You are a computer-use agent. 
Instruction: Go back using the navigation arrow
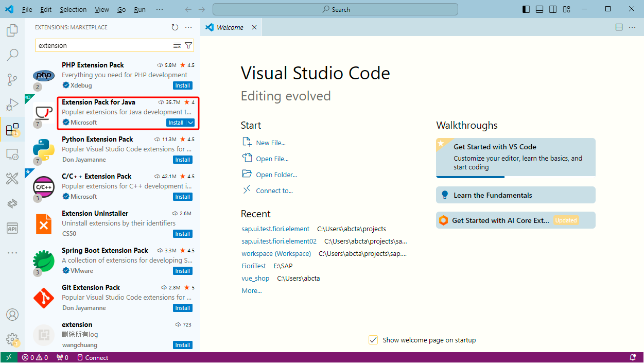[x=188, y=9]
